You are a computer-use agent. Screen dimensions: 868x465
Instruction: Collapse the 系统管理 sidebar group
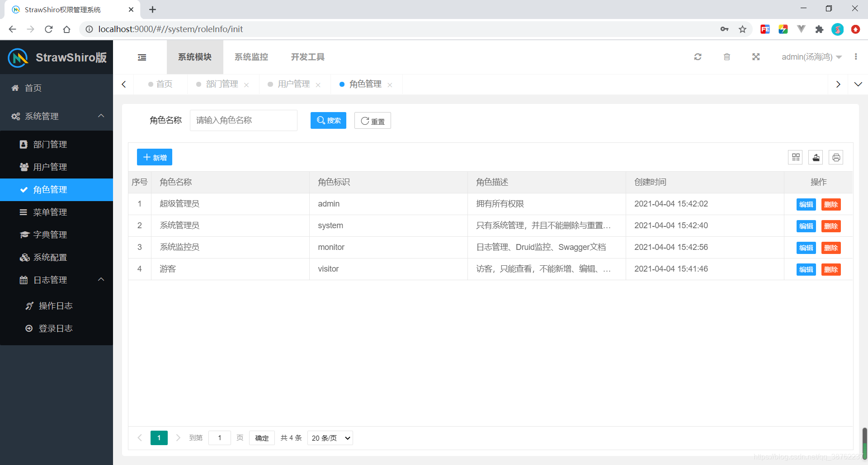57,116
